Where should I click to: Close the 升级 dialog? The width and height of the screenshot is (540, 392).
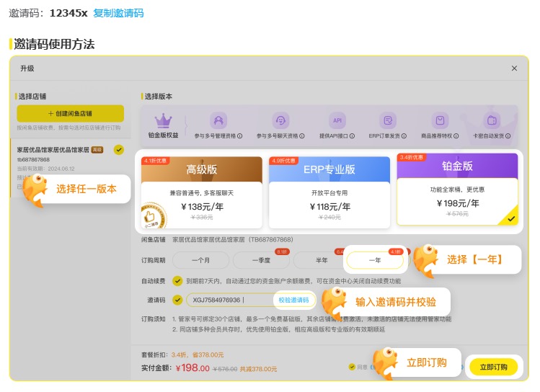(514, 68)
